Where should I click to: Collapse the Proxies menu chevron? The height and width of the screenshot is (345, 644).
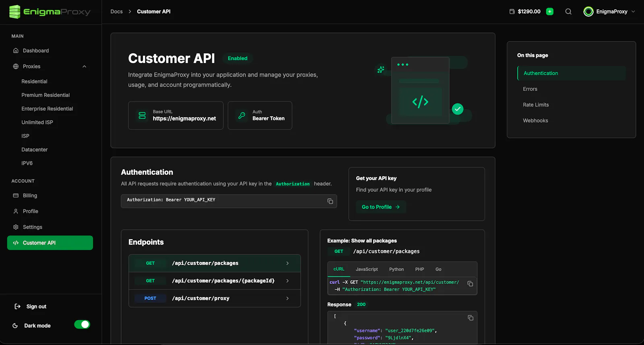(85, 66)
